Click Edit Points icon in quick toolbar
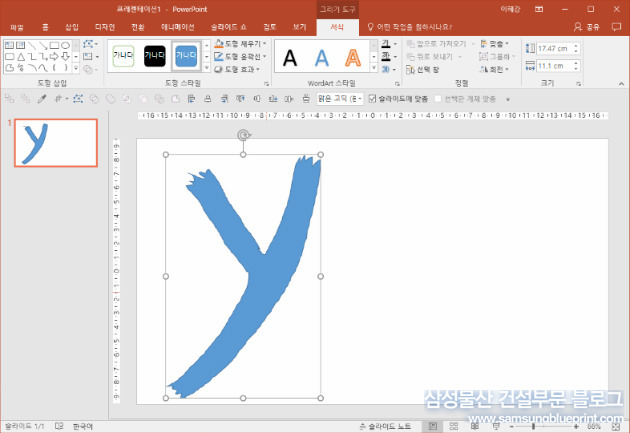Viewport: 630px width, 433px height. coord(78,99)
